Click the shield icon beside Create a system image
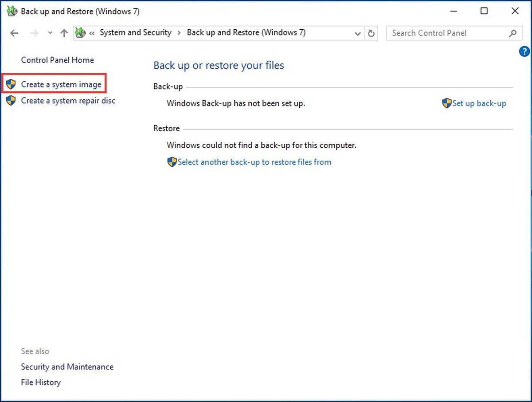The width and height of the screenshot is (532, 402). 11,84
